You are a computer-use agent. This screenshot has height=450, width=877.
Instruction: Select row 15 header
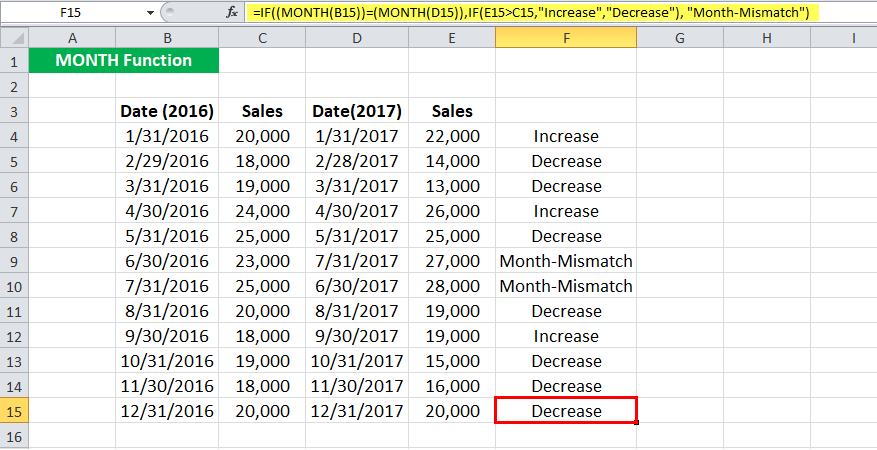14,411
